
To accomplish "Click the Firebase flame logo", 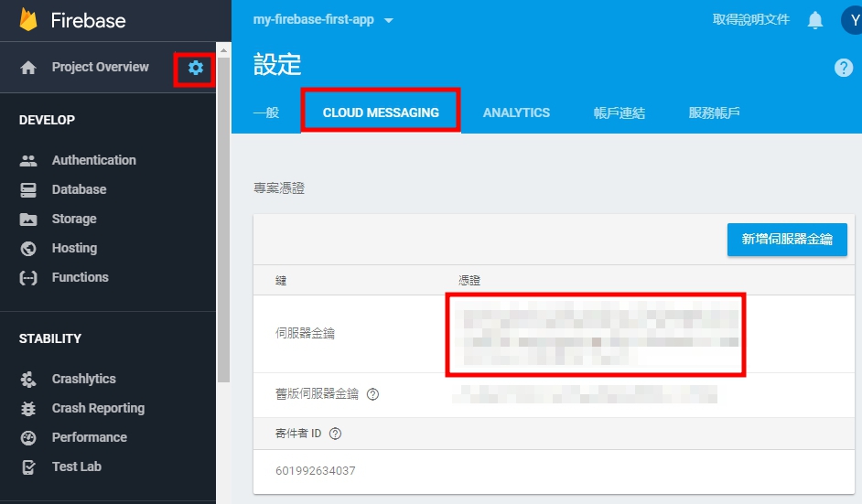I will click(28, 20).
